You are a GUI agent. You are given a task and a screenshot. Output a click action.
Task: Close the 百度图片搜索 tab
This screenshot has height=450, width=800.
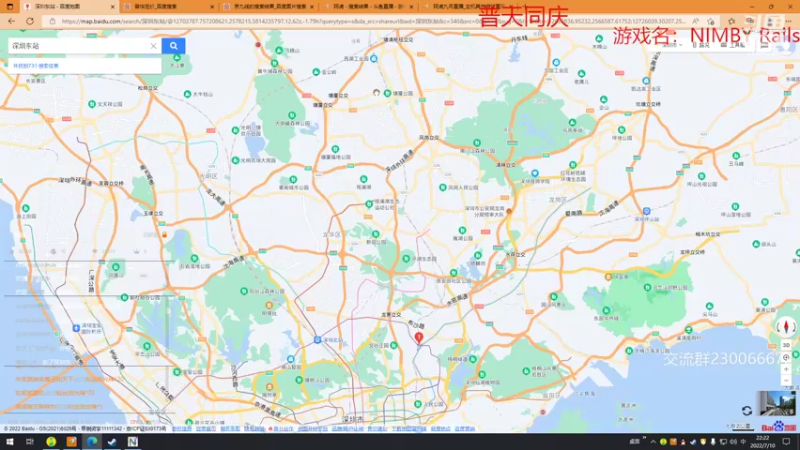click(x=312, y=7)
